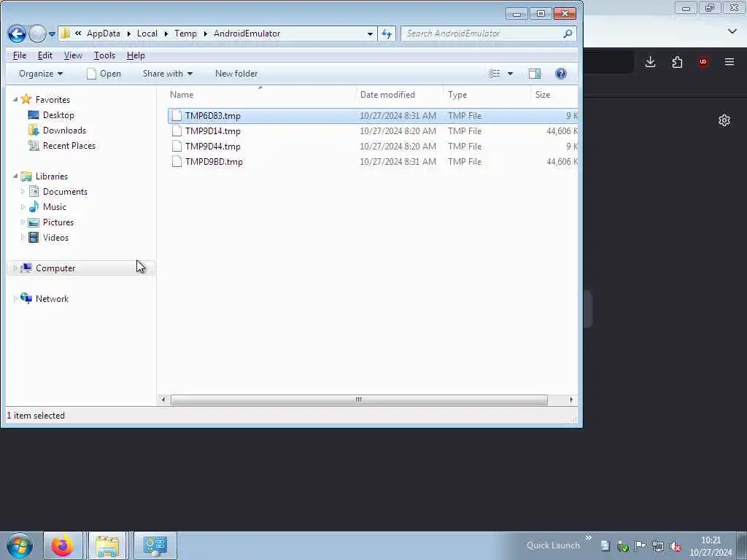The width and height of the screenshot is (747, 560).
Task: Click the left arrow of horizontal scrollbar
Action: pos(163,400)
